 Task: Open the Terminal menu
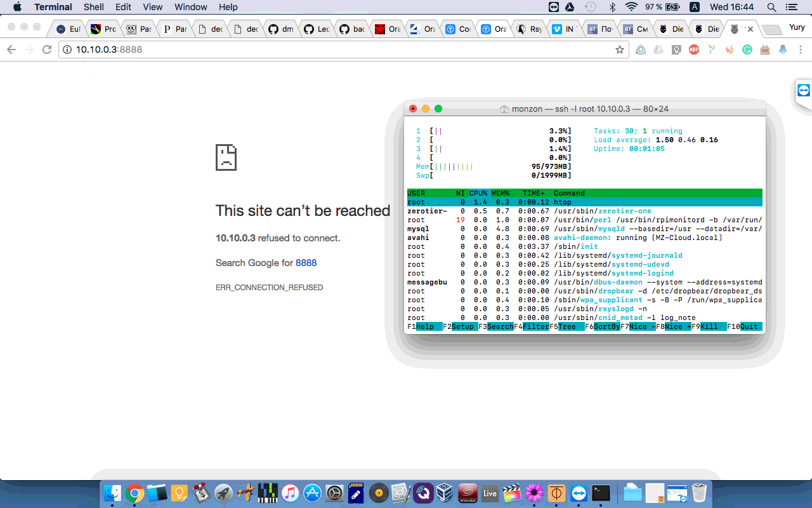(53, 7)
